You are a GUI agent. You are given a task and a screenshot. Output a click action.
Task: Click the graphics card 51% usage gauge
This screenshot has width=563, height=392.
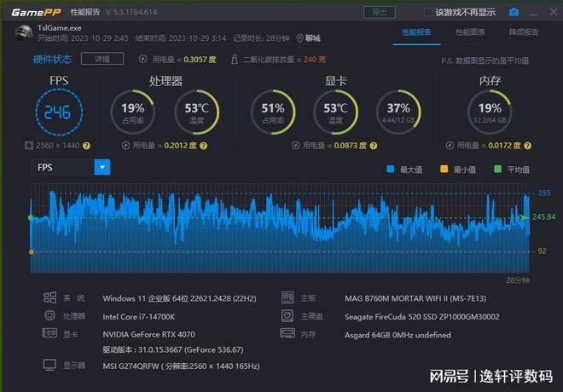273,112
